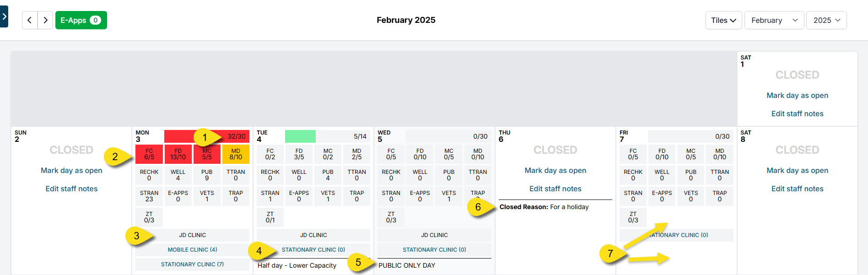Mark Saturday 8 as open
The height and width of the screenshot is (275, 868).
797,170
